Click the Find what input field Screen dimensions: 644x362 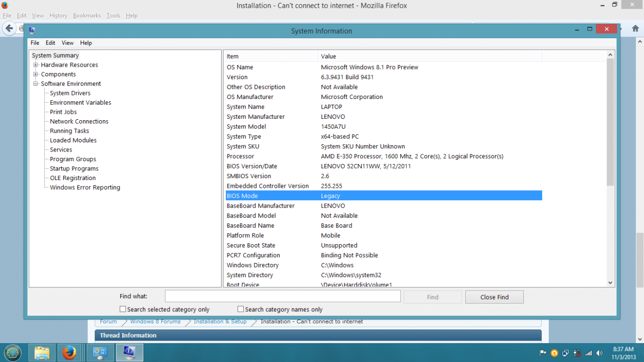coord(282,296)
